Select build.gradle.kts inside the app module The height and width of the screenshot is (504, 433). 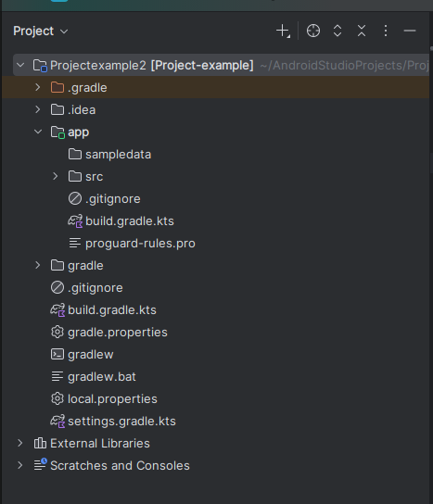pos(129,221)
